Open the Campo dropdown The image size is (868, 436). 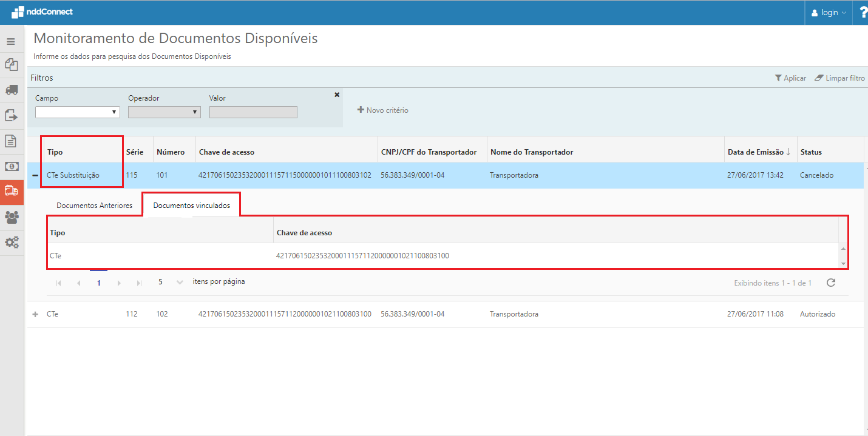(x=77, y=112)
